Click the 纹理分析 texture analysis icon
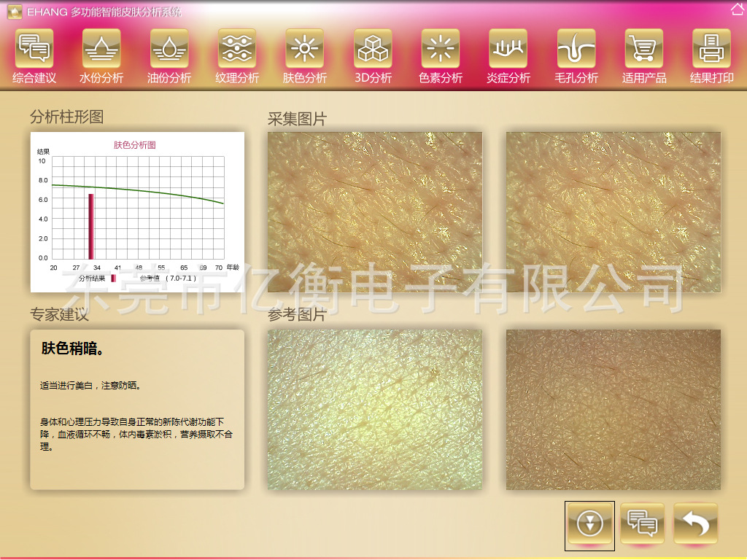Image resolution: width=747 pixels, height=560 pixels. [x=237, y=49]
